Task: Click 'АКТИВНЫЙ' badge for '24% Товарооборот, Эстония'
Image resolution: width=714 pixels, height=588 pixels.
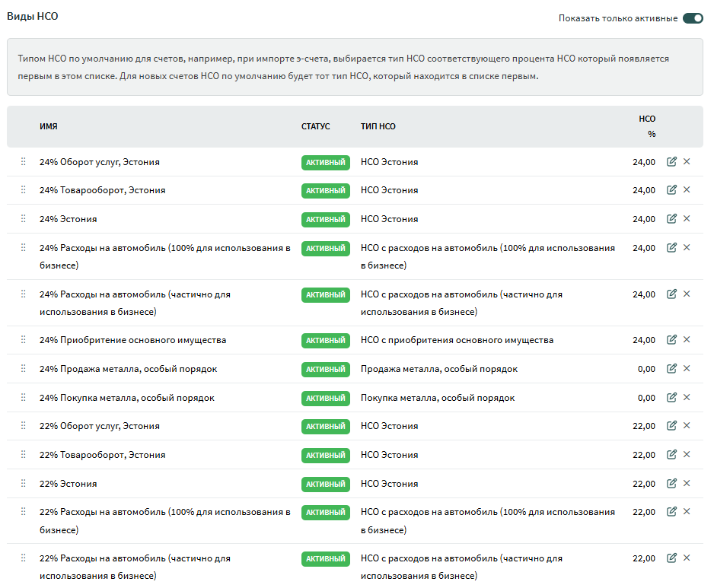Action: point(325,191)
